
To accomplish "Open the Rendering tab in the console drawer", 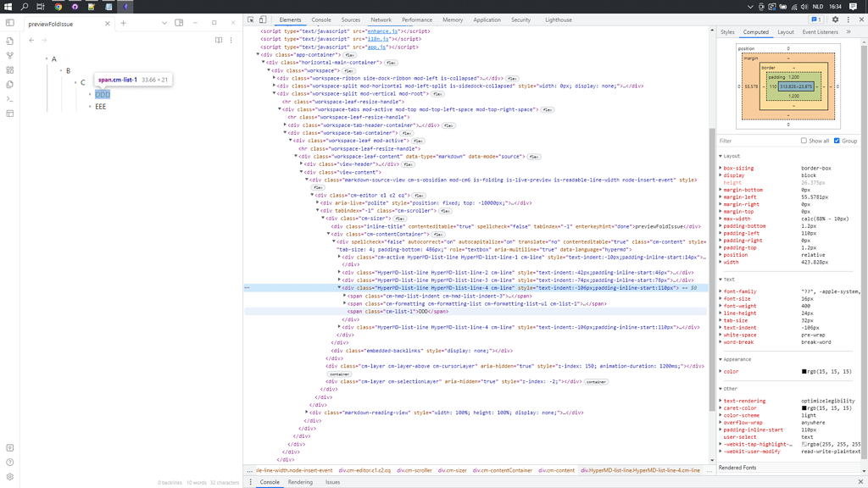I will pos(300,480).
